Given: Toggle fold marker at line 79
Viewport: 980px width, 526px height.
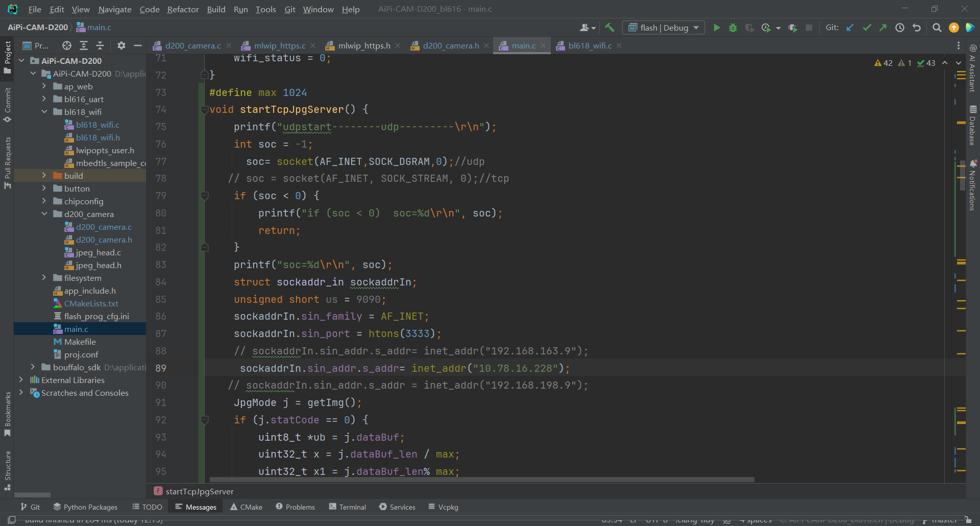Looking at the screenshot, I should pos(205,196).
